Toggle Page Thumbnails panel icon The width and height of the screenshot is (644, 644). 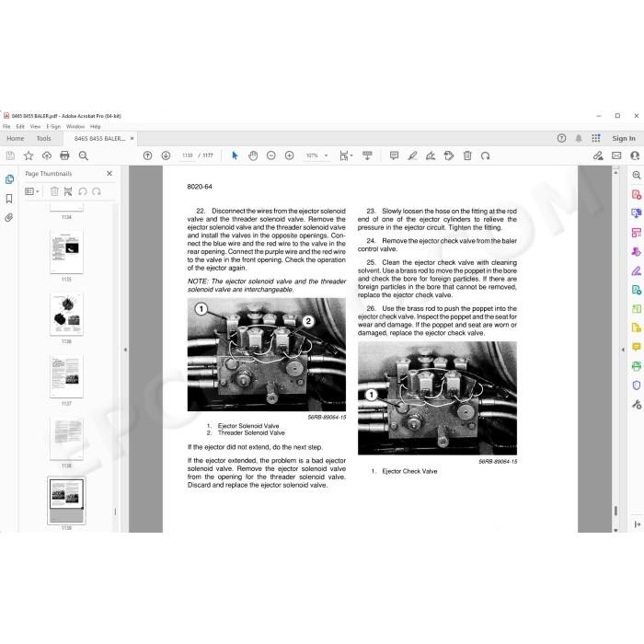9,179
